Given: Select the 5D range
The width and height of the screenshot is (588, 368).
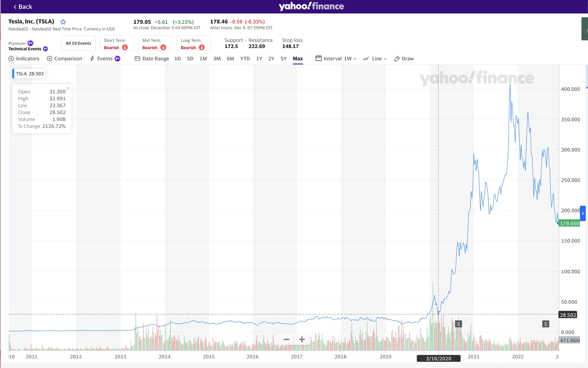Looking at the screenshot, I should pyautogui.click(x=190, y=59).
